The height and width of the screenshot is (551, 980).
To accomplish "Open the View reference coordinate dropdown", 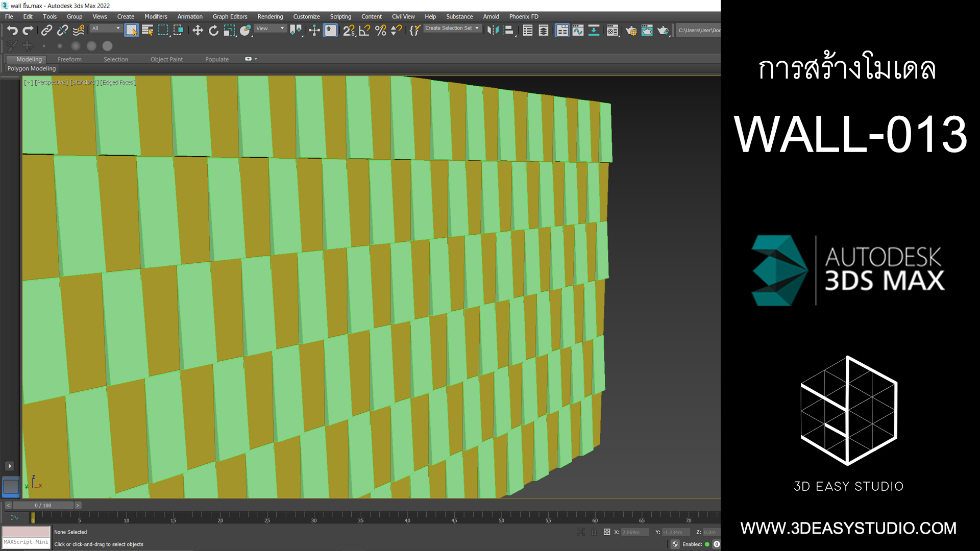I will click(x=271, y=29).
